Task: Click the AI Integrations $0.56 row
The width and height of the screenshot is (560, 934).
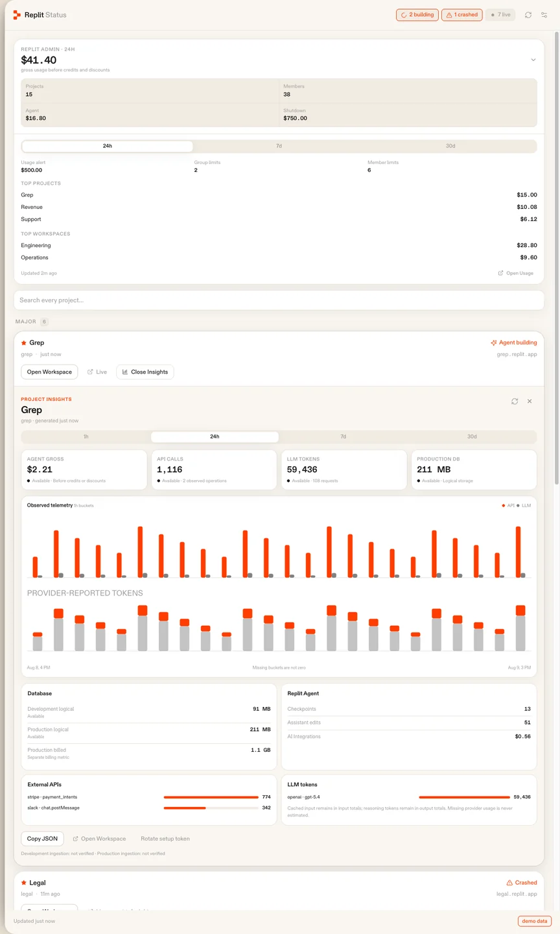Action: [x=409, y=737]
